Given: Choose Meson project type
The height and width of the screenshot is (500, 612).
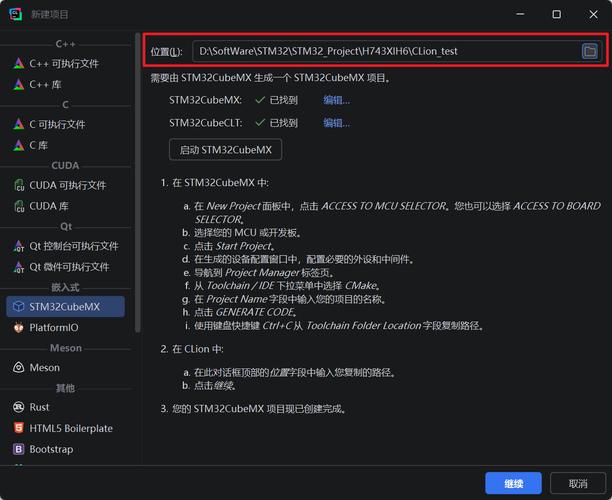Looking at the screenshot, I should pos(66,367).
